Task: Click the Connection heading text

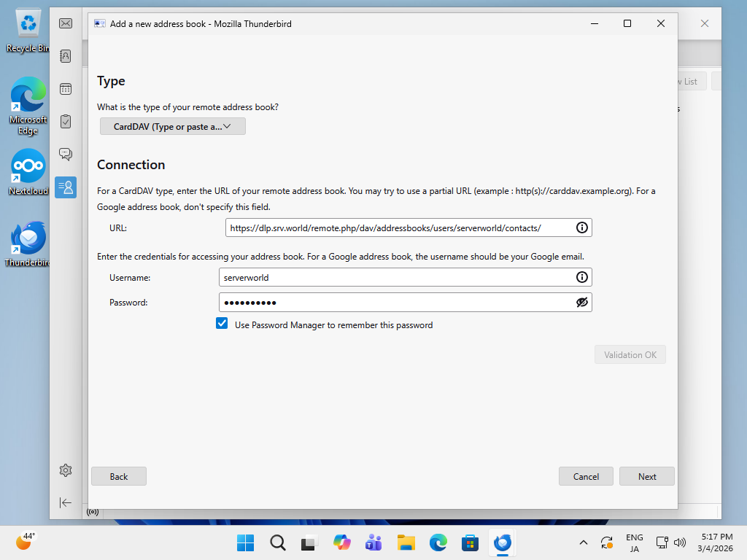Action: [x=131, y=165]
